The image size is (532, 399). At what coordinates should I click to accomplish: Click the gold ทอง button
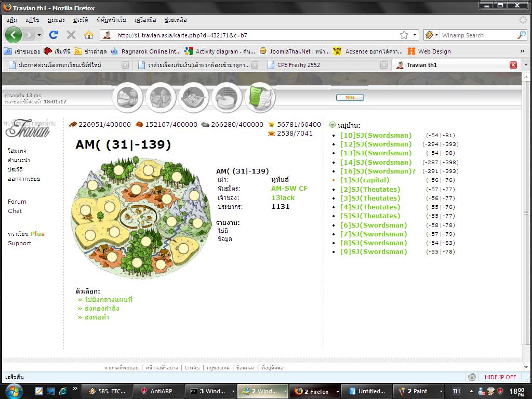tap(350, 97)
